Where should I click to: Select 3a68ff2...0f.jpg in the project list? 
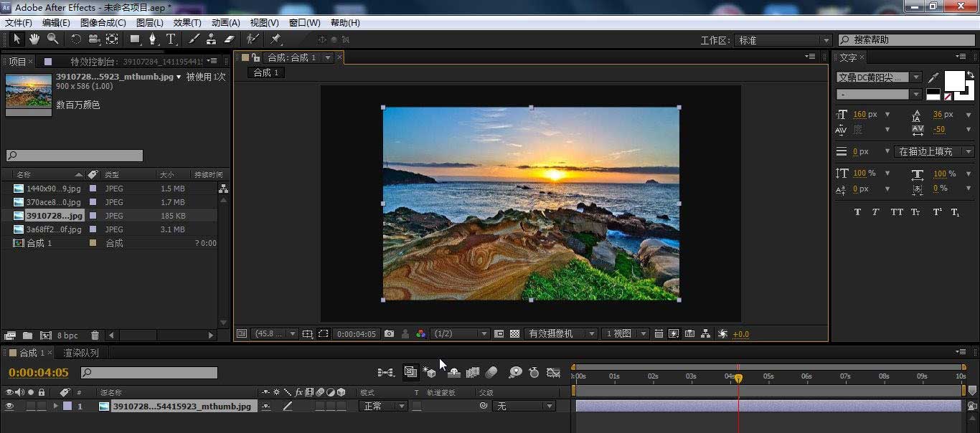point(53,229)
